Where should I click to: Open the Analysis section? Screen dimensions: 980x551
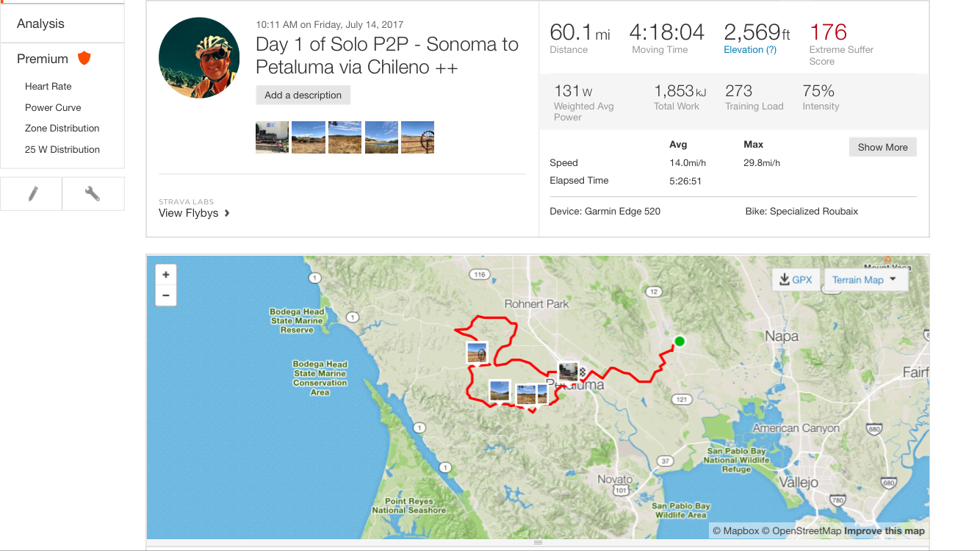click(40, 24)
